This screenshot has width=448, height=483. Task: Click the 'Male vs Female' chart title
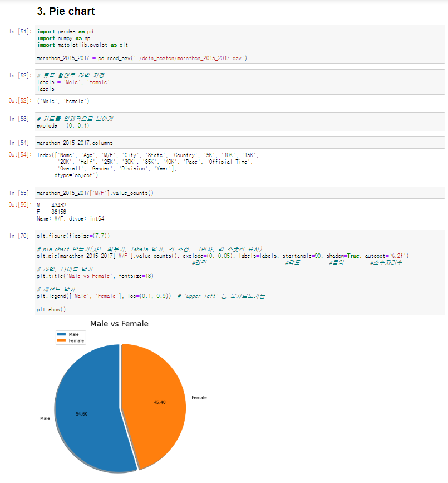[120, 324]
